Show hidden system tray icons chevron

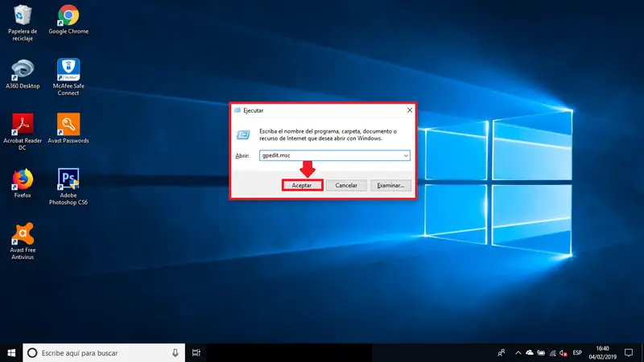coord(518,352)
